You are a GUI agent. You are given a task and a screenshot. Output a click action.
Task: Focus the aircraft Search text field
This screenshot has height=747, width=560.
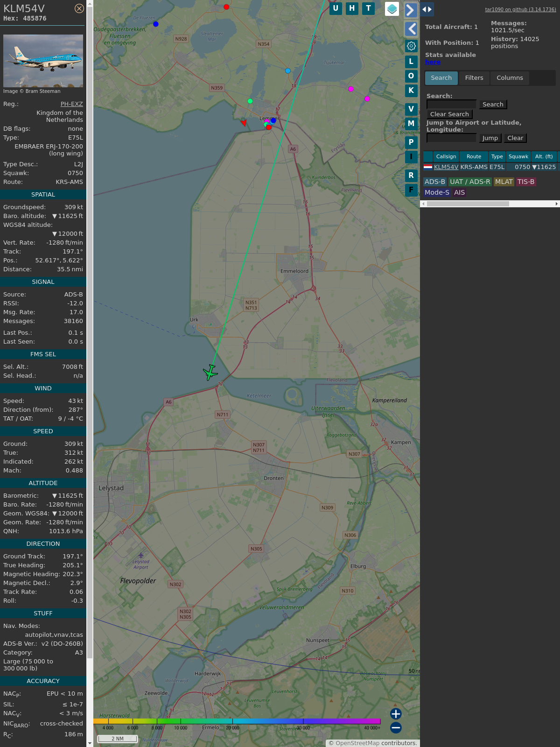451,105
